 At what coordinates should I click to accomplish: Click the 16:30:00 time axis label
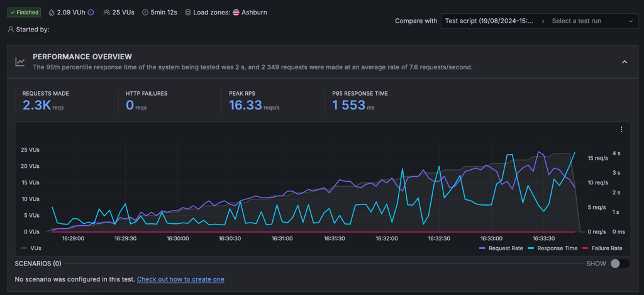(177, 238)
